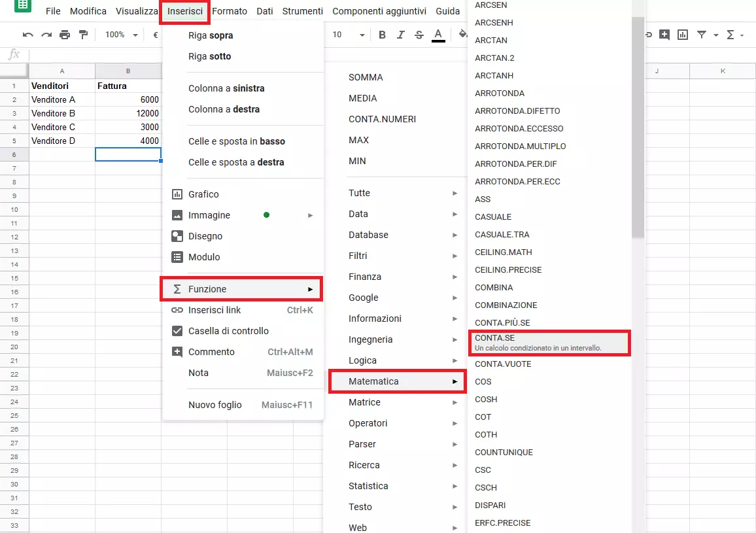The width and height of the screenshot is (756, 533).
Task: Click the redo arrow icon
Action: [46, 35]
